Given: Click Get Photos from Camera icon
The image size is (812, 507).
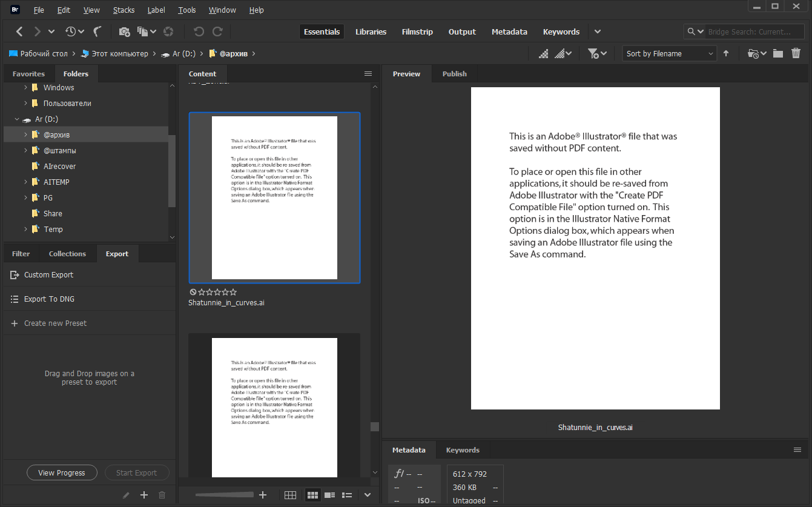Looking at the screenshot, I should pyautogui.click(x=124, y=31).
